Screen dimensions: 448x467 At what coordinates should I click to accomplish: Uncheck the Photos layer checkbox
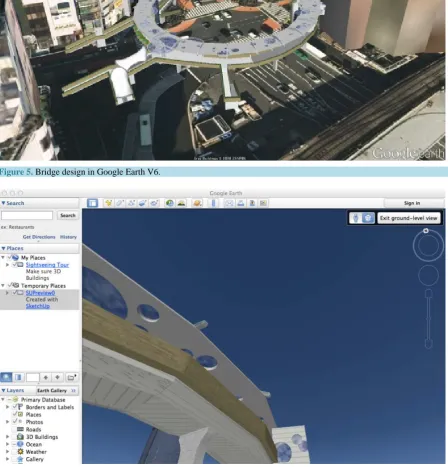[x=14, y=422]
